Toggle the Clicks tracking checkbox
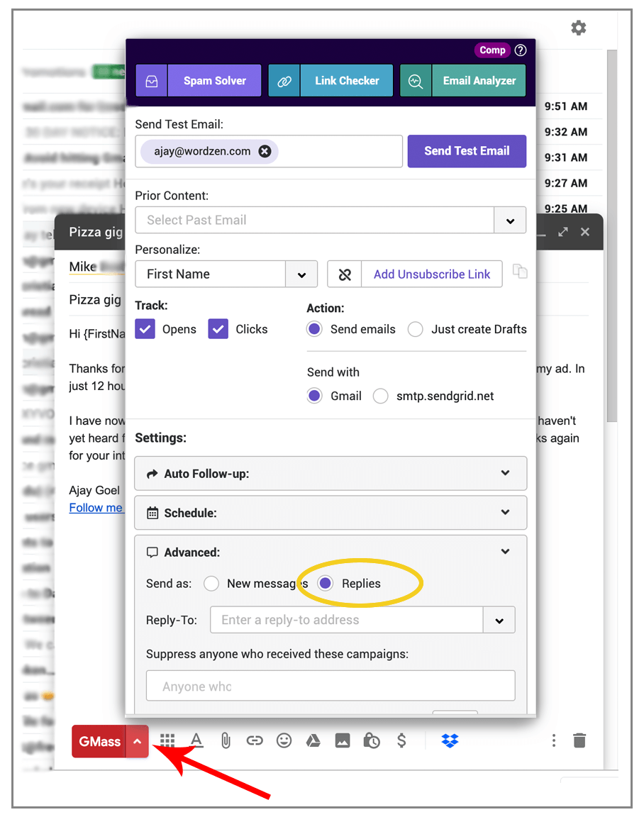 pos(218,329)
